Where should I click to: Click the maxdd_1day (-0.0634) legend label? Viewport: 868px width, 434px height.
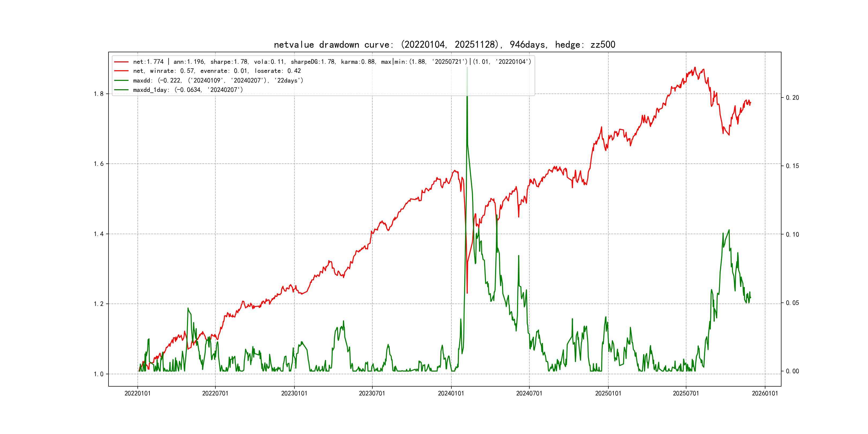tap(188, 90)
